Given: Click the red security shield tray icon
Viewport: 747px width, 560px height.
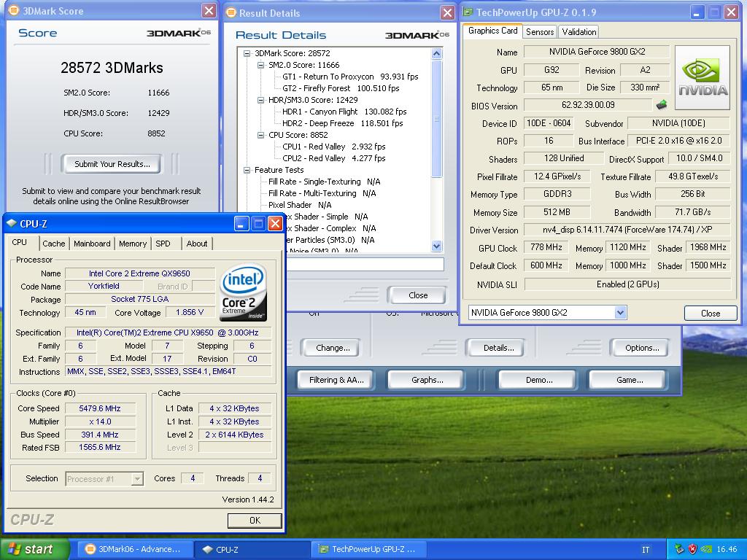Looking at the screenshot, I should (x=693, y=549).
